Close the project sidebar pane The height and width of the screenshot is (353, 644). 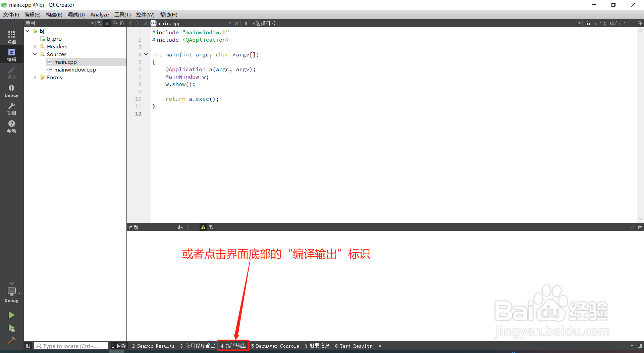tap(122, 23)
